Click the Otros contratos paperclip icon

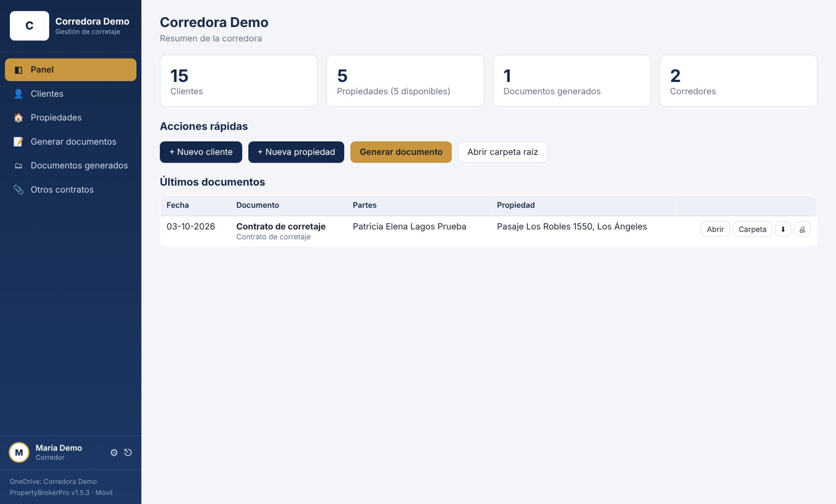coord(18,190)
